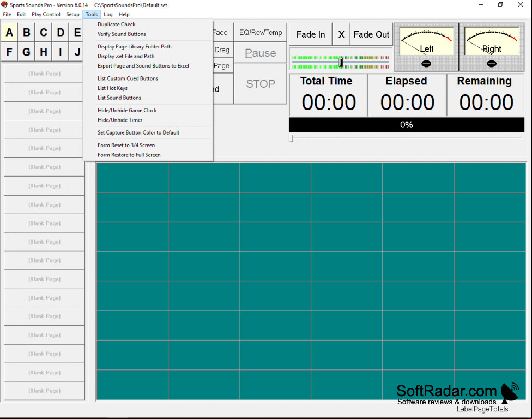
Task: Click the Sports Sounds Pro title bar icon
Action: (4, 5)
